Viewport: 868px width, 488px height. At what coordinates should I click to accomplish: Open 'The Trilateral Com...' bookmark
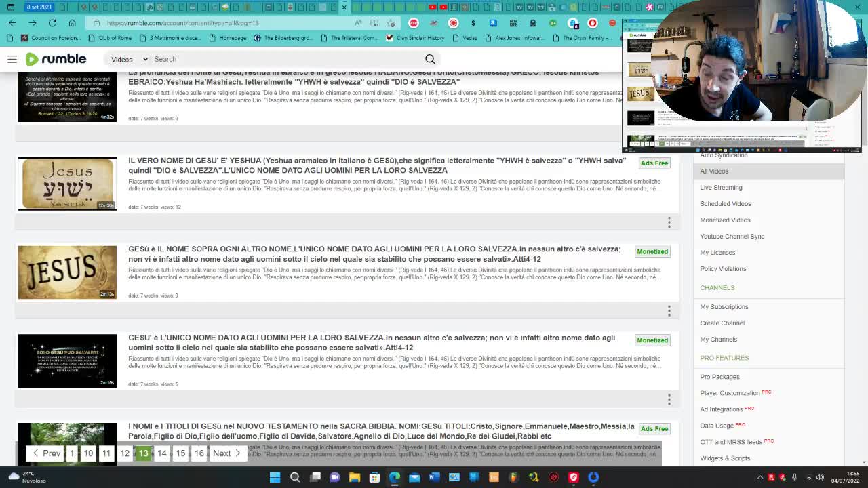pos(349,38)
